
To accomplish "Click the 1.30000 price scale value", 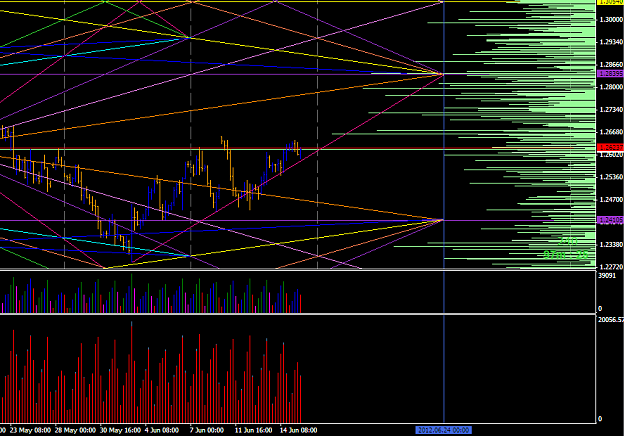I will coord(611,20).
